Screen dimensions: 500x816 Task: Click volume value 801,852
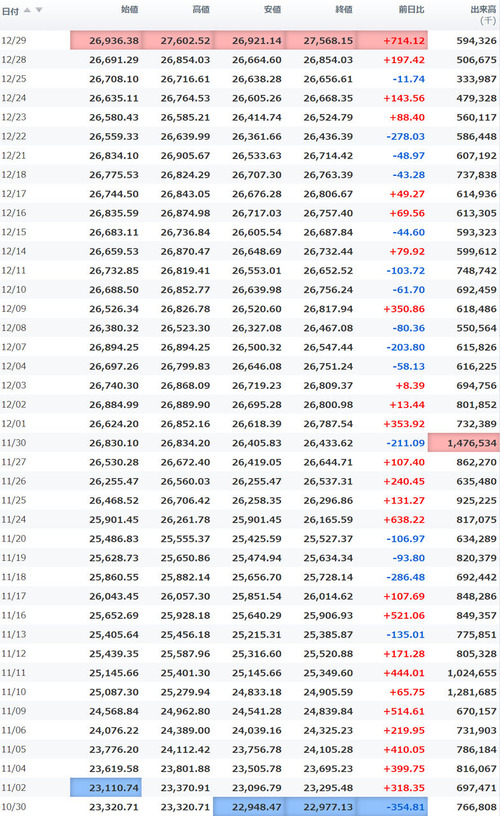(x=476, y=404)
